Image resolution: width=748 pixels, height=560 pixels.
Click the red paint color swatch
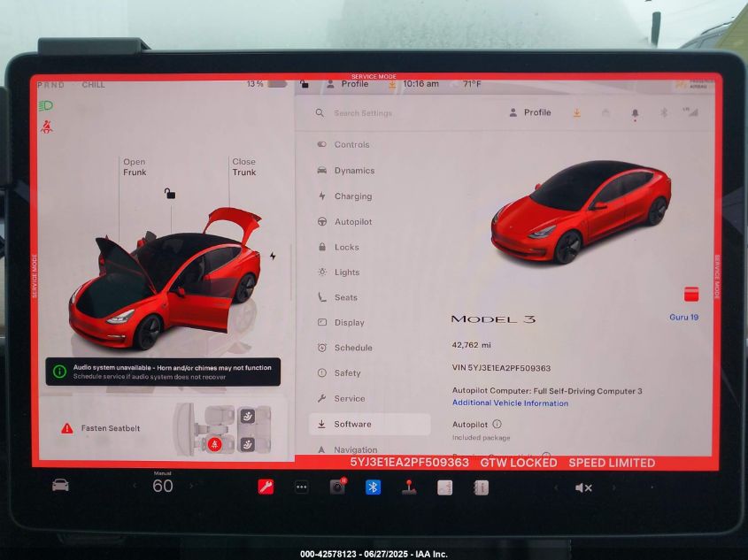(691, 295)
